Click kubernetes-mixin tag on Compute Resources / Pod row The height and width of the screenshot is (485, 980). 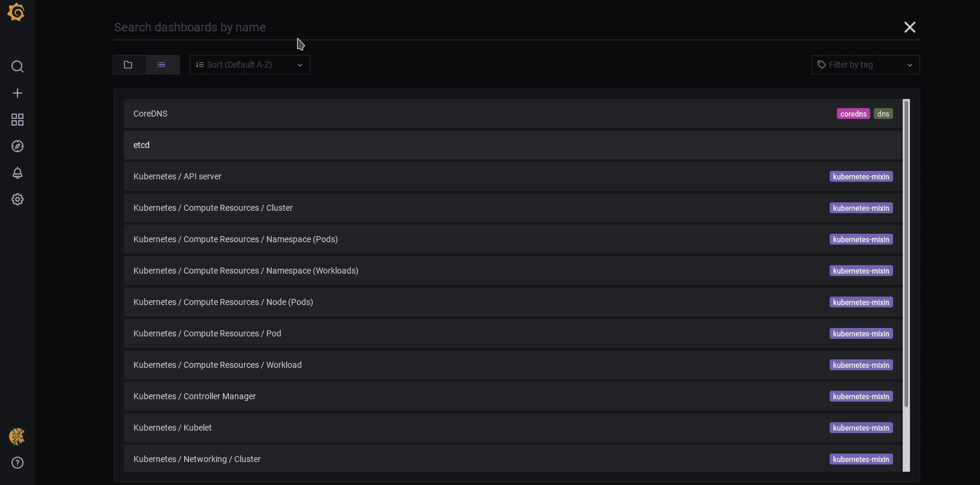coord(861,333)
